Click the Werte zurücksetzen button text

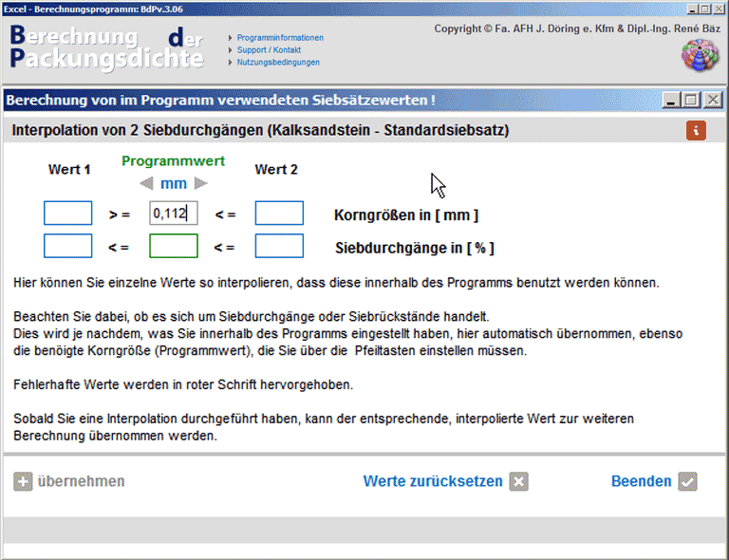click(x=433, y=481)
